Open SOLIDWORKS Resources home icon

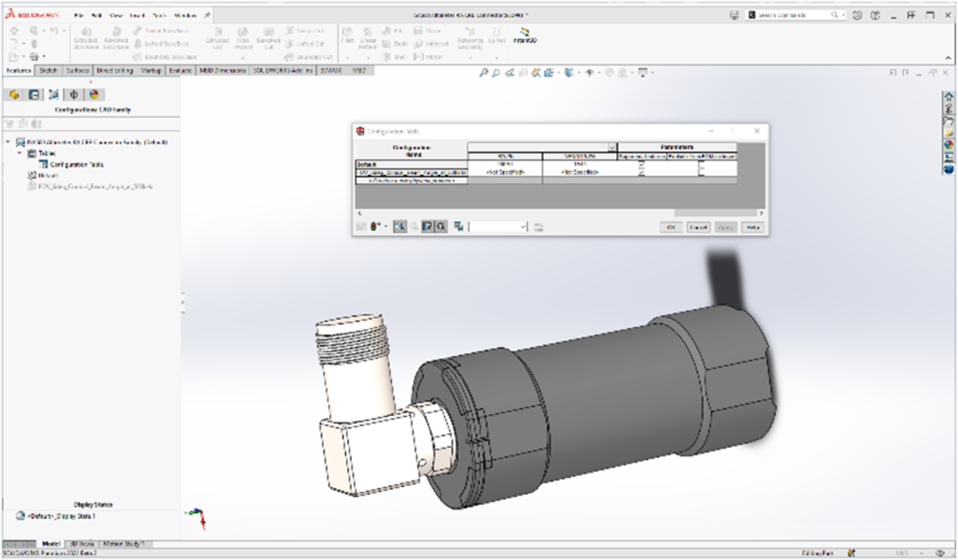[948, 97]
